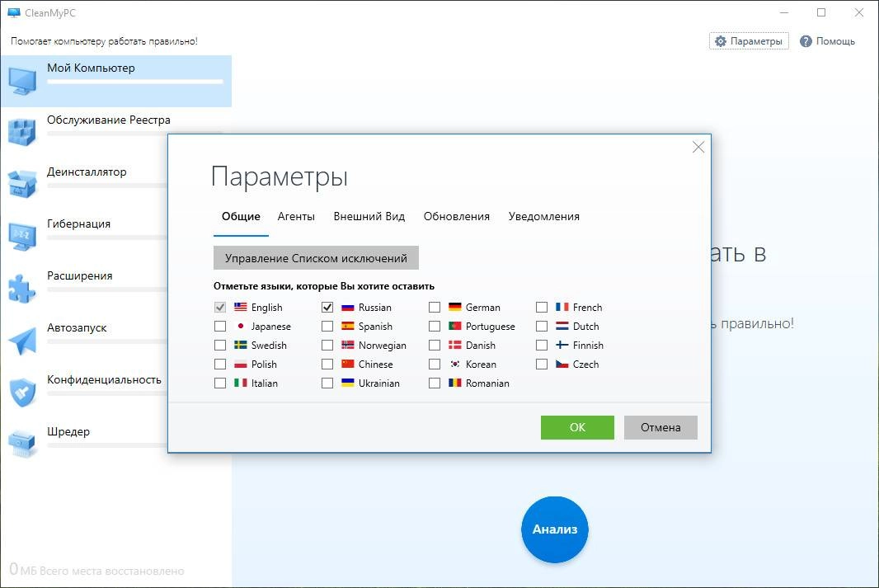Confirm settings with the OK button
Viewport: 879px width, 588px height.
577,428
